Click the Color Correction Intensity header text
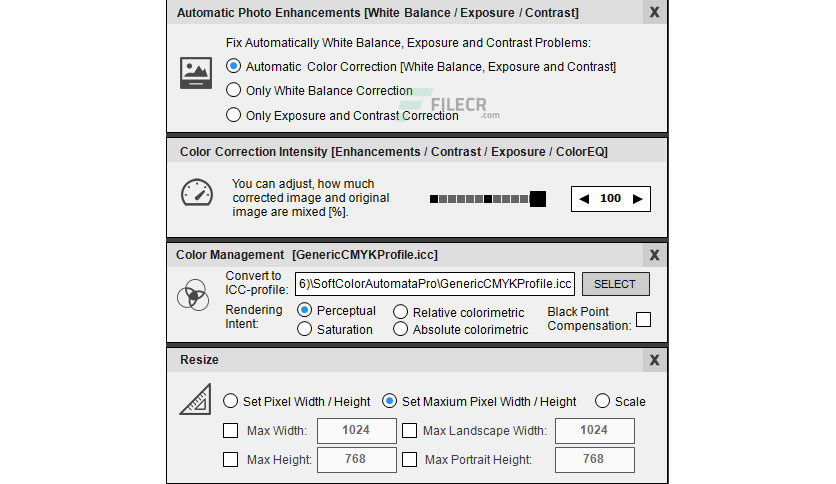This screenshot has width=836, height=484. [x=393, y=152]
